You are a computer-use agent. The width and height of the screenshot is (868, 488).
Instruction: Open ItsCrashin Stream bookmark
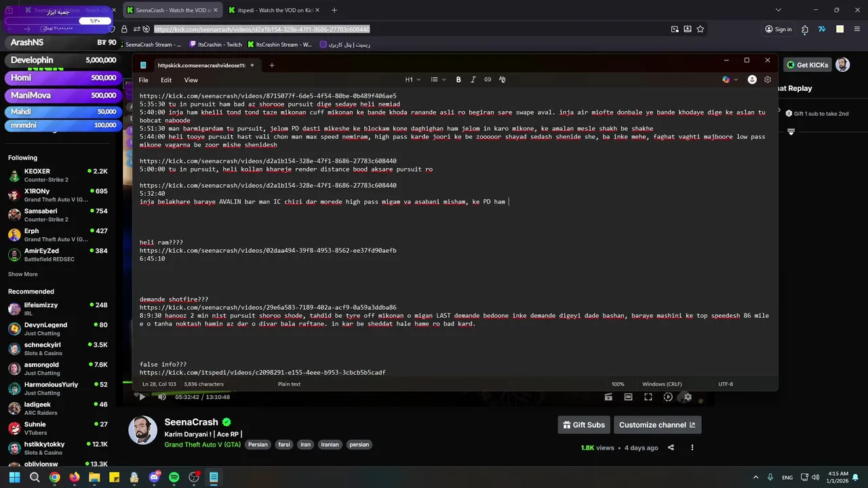(280, 45)
